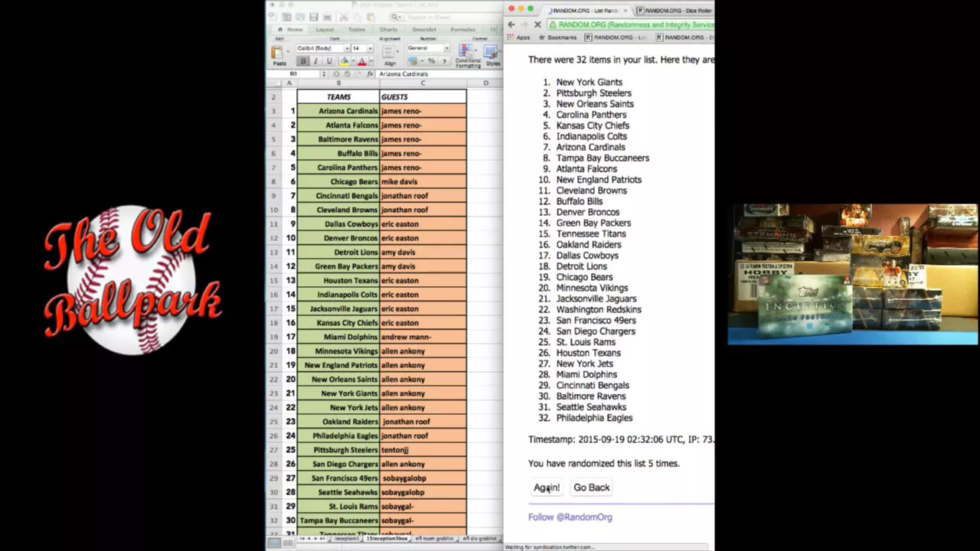The height and width of the screenshot is (551, 980).
Task: Open the Styles gallery in Excel
Action: coord(492,55)
